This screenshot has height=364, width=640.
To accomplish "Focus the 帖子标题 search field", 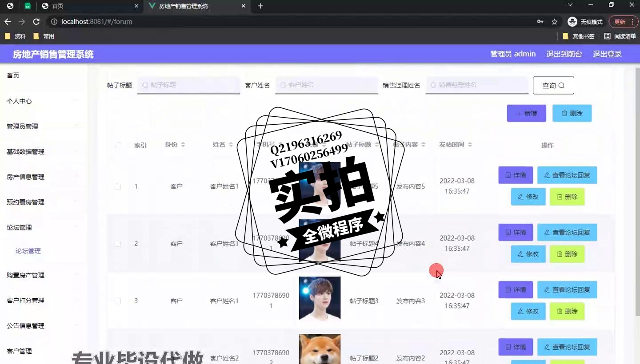I will click(x=189, y=85).
